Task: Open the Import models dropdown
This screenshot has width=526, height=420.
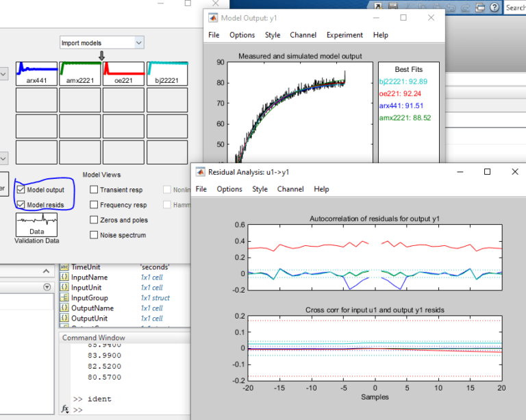Action: 101,42
